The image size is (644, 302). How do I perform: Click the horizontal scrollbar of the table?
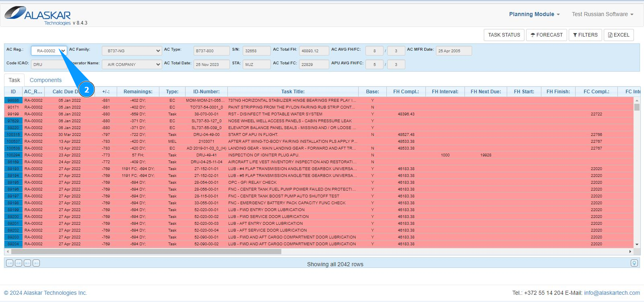pos(146,251)
